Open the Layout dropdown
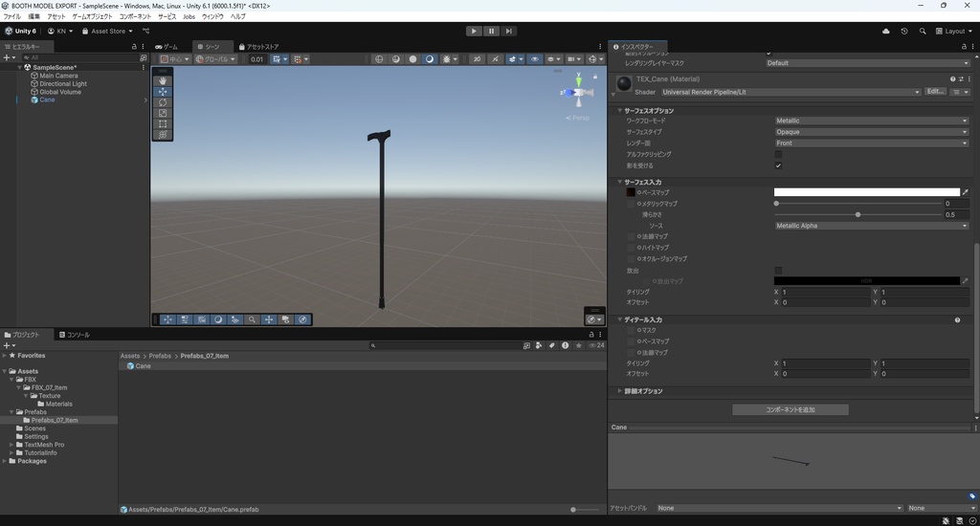The width and height of the screenshot is (980, 526). point(954,31)
